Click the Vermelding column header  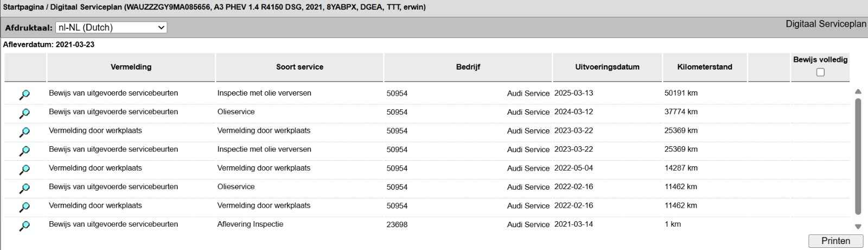(131, 67)
